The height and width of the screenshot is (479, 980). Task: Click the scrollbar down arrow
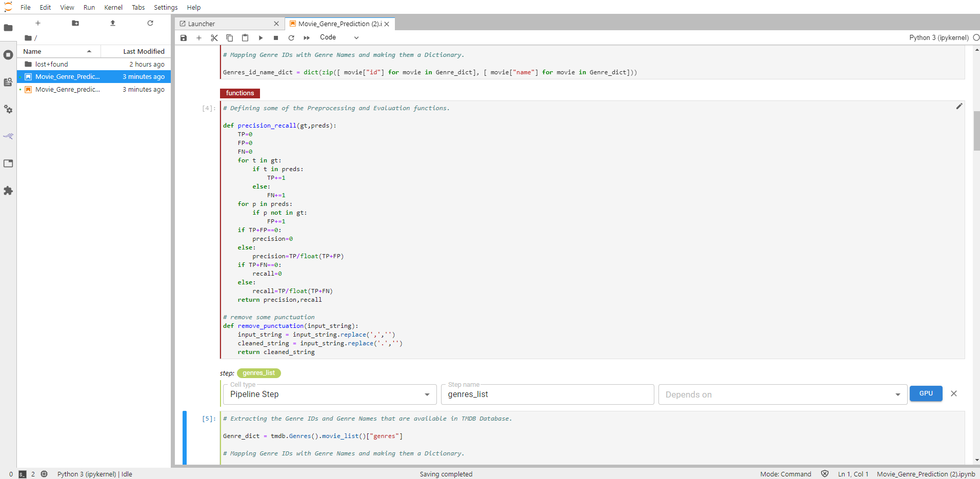976,460
